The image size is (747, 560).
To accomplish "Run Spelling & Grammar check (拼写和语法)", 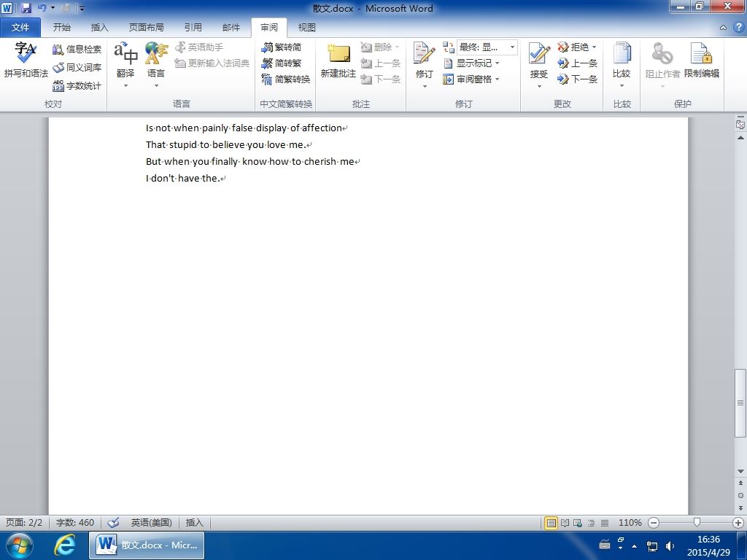I will [x=26, y=60].
